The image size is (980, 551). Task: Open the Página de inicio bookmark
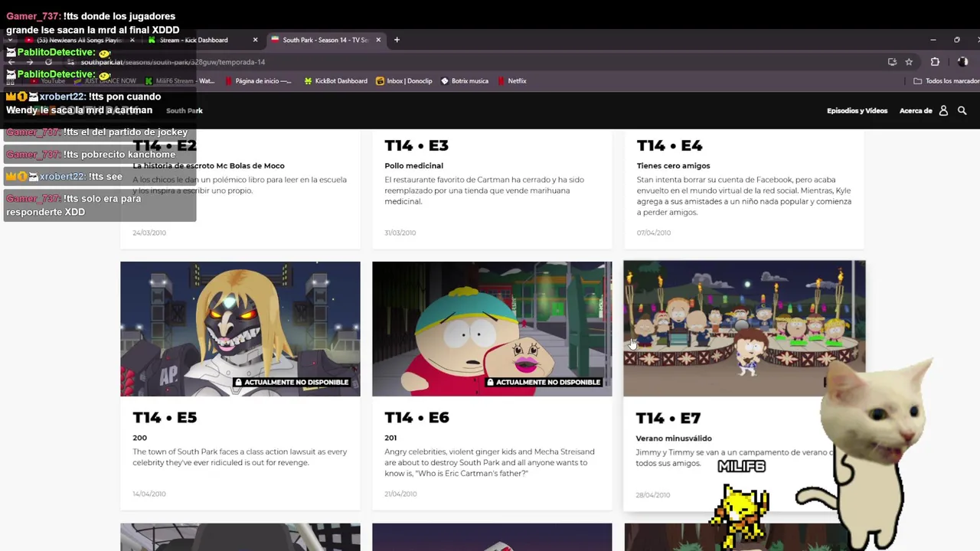tap(257, 81)
